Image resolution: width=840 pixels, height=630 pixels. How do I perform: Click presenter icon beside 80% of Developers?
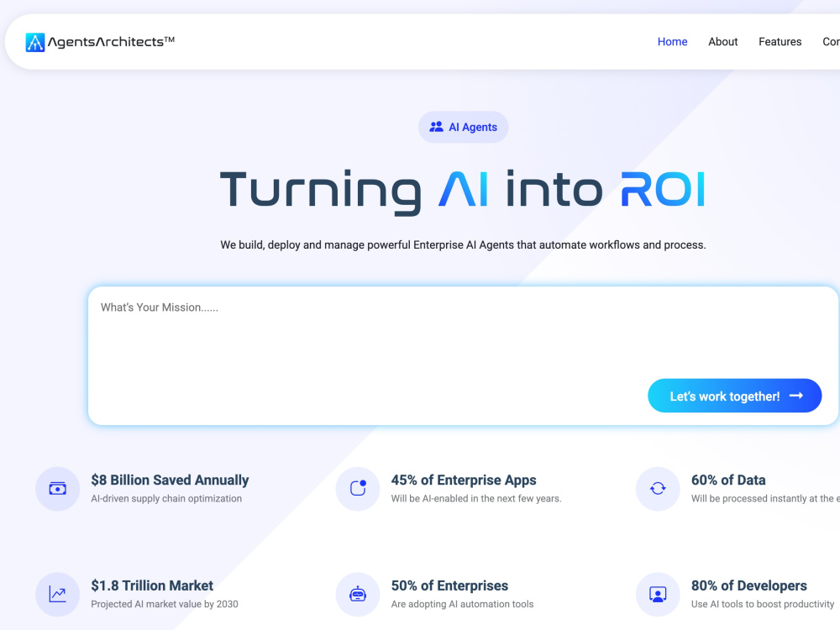658,594
